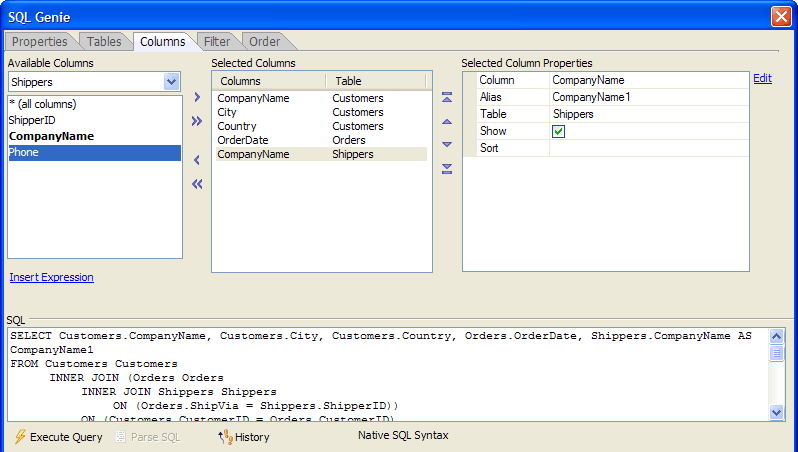Click the empty Sort property value

click(649, 148)
